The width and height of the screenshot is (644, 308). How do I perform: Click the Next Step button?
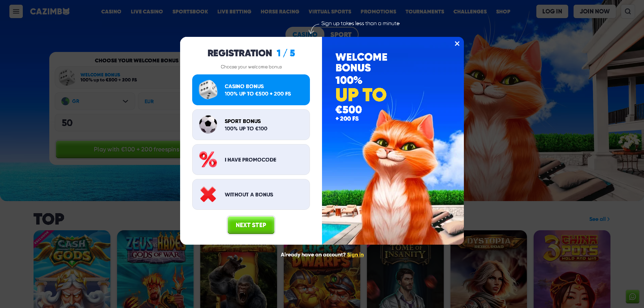coord(251,225)
